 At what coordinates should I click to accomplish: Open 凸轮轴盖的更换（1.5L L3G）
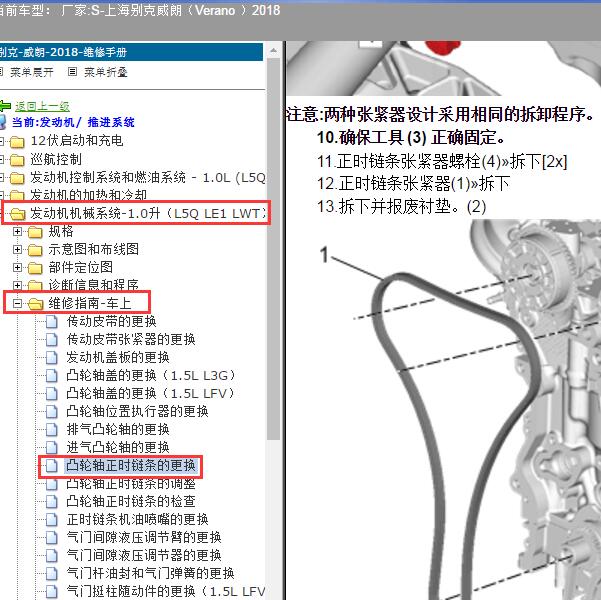(x=150, y=375)
